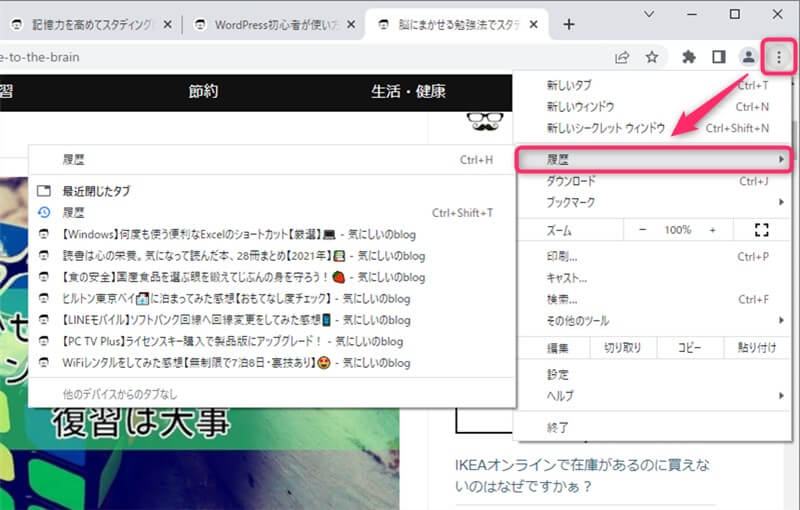Viewport: 800px width, 510px height.
Task: Open IKEAオンラインで在庫があるのに article link
Action: pos(582,475)
